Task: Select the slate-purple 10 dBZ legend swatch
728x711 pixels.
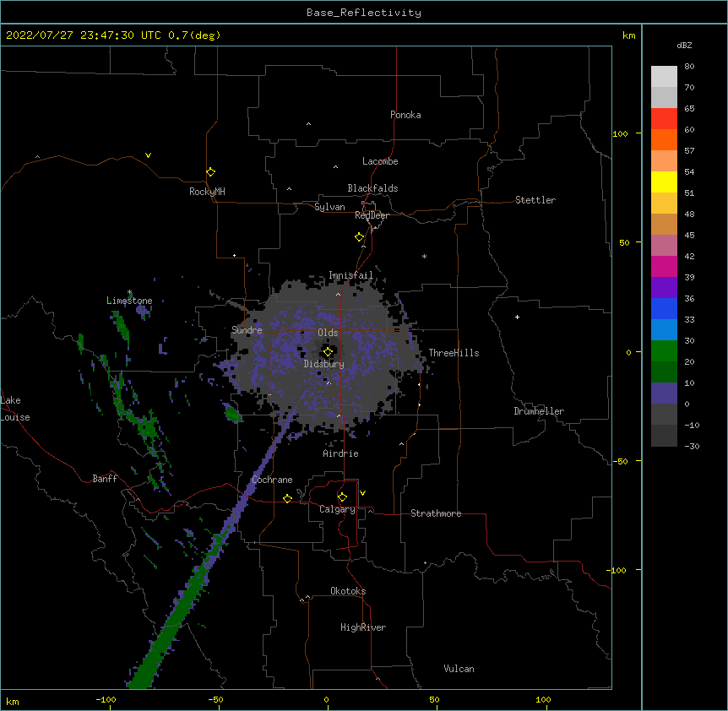Action: 664,393
